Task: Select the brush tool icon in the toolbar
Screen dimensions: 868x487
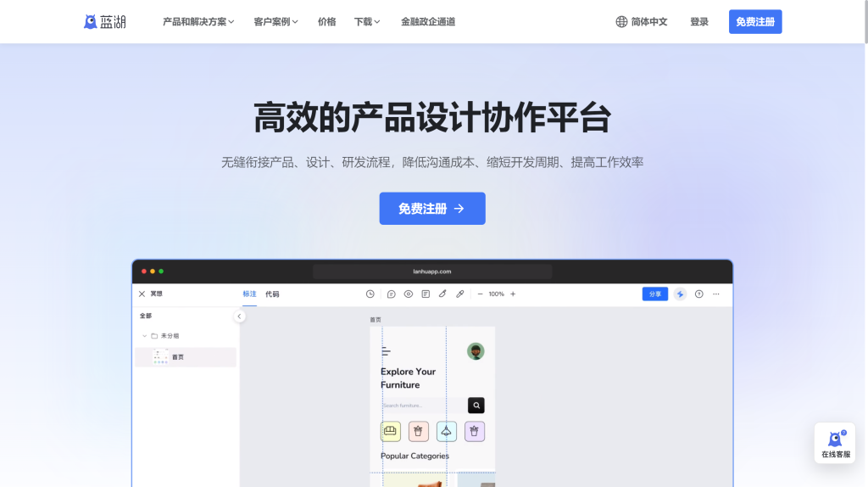Action: tap(442, 294)
